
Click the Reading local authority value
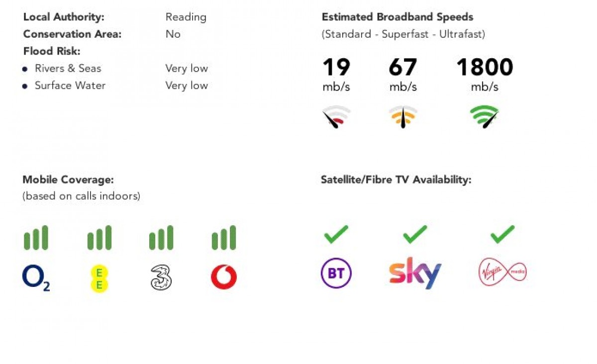pyautogui.click(x=186, y=17)
